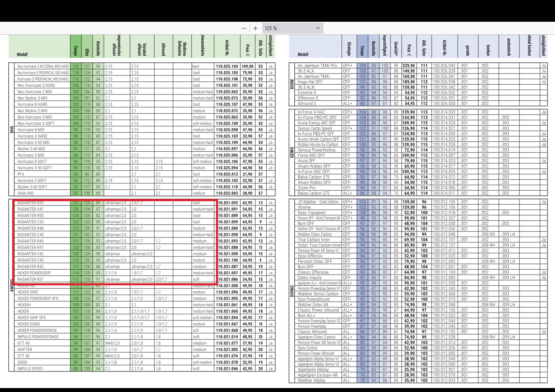This screenshot has width=555, height=392.
Task: Click the Allround S blade name
Action: point(307,104)
